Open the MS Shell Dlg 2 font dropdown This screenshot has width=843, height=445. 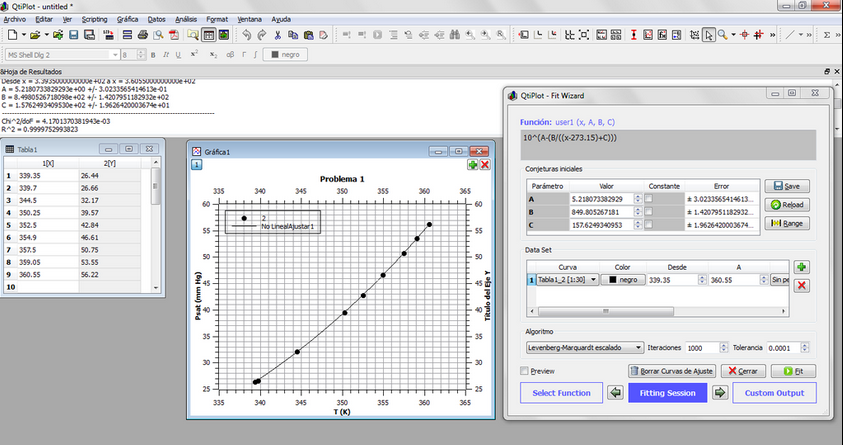coord(115,55)
